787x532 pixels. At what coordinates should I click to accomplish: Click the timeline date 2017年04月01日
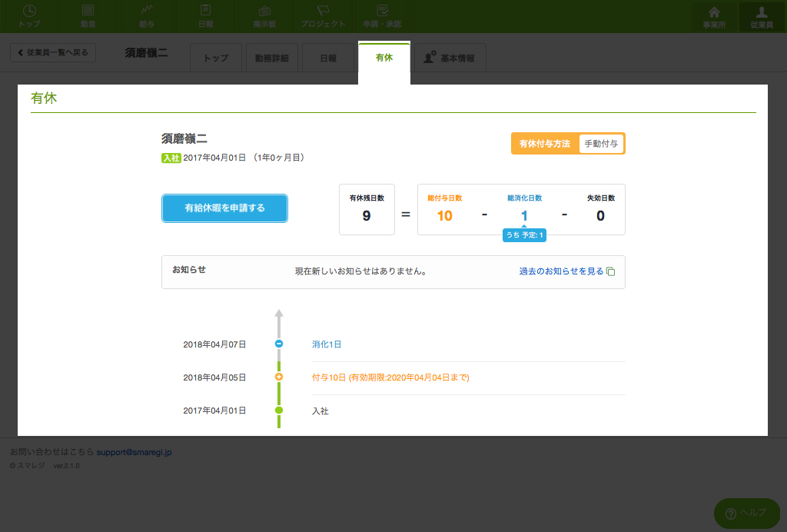point(214,411)
